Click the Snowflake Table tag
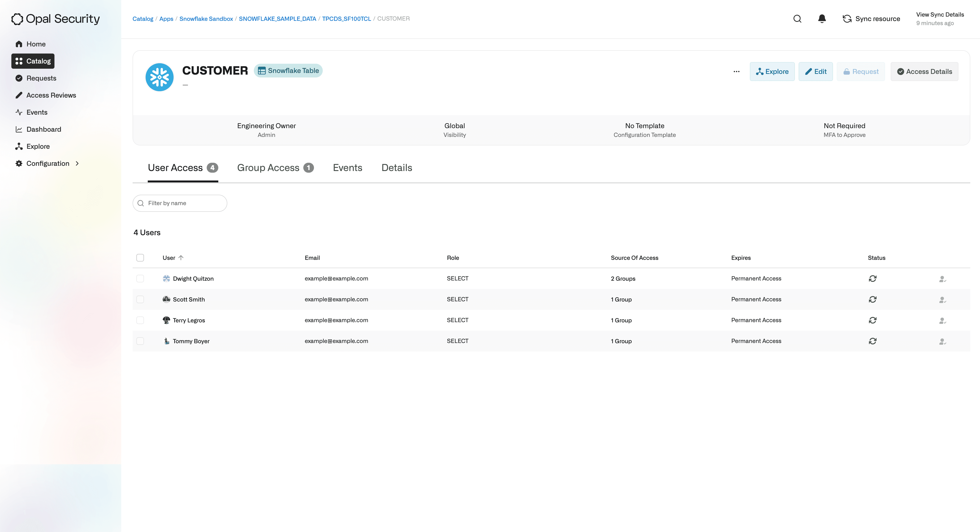 point(288,71)
